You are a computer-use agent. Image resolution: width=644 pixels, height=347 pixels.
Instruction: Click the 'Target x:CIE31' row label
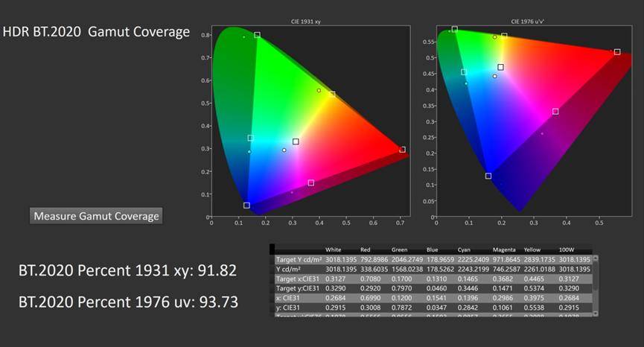coord(296,277)
